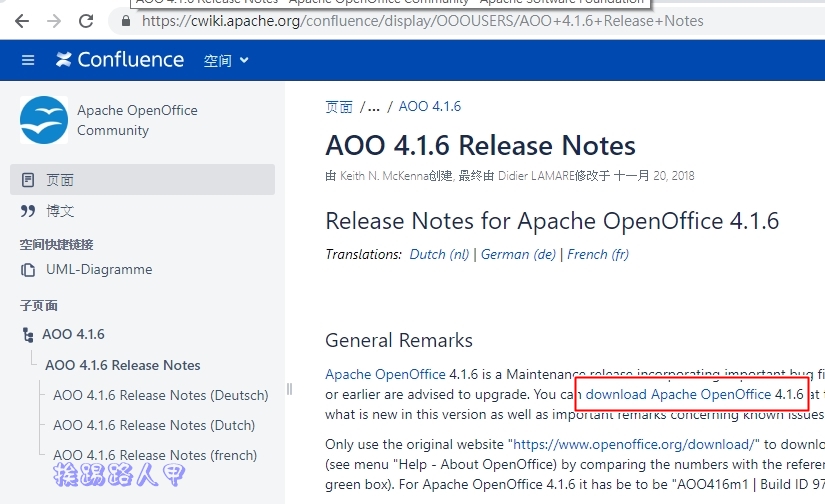Click the quote icon beside 博文
The image size is (825, 504).
coord(28,211)
